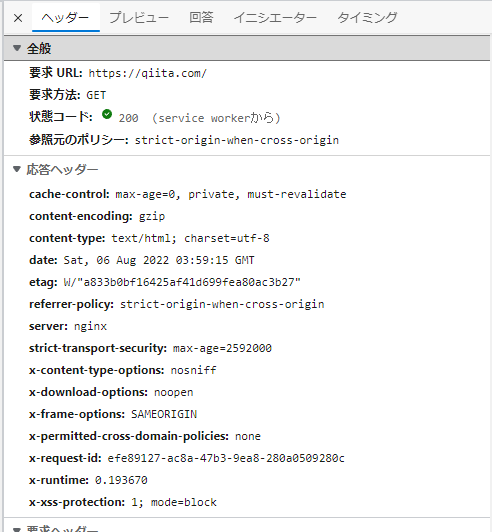492x532 pixels.
Task: Select the x-request-id value
Action: pos(226,458)
